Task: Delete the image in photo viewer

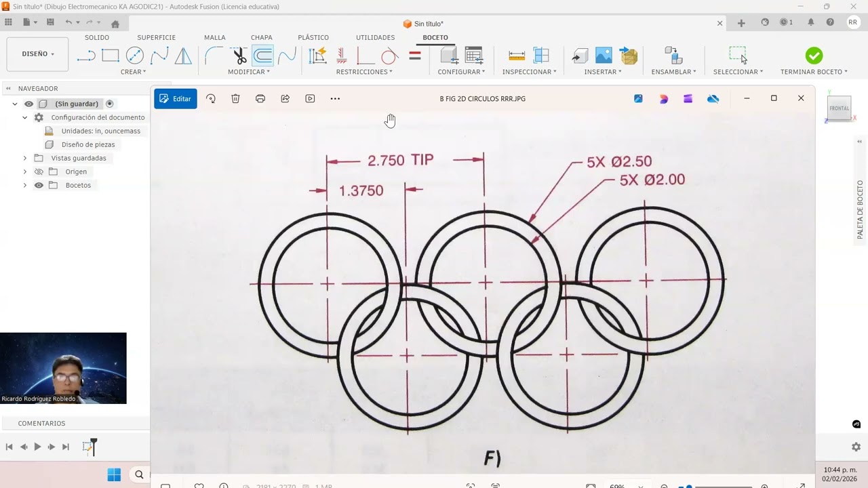Action: coord(235,98)
